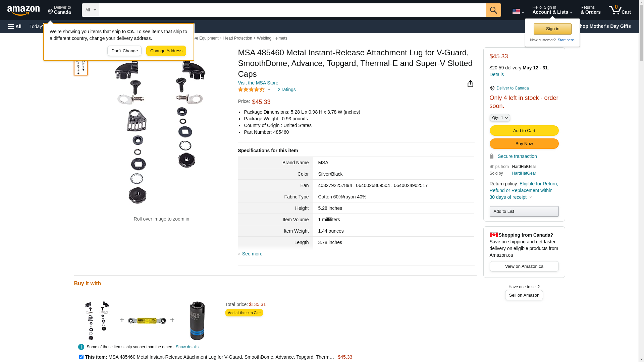
Task: Click the search magnifier button
Action: [x=493, y=10]
